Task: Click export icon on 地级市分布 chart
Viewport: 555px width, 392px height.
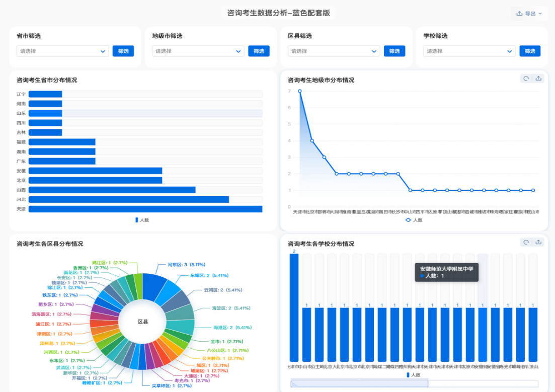Action: tap(538, 79)
